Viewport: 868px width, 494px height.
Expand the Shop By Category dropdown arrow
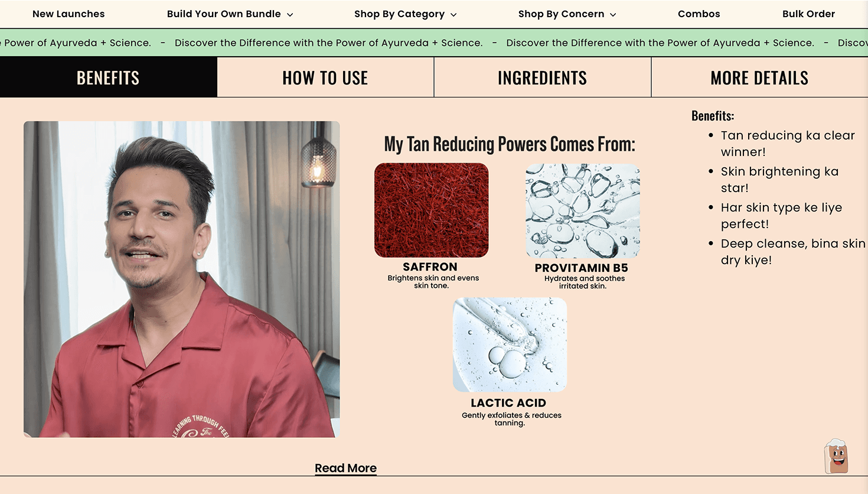tap(453, 15)
